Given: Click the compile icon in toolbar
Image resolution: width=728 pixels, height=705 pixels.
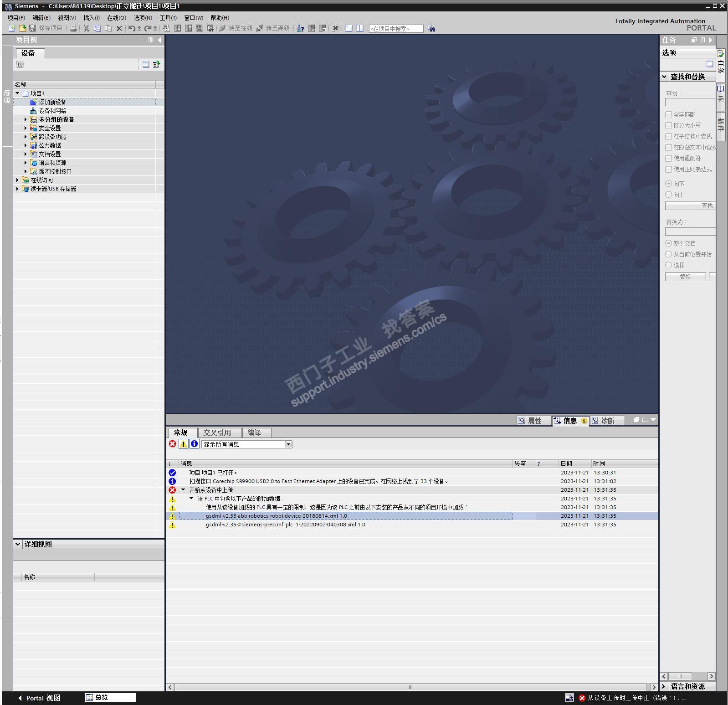Looking at the screenshot, I should coord(167,28).
